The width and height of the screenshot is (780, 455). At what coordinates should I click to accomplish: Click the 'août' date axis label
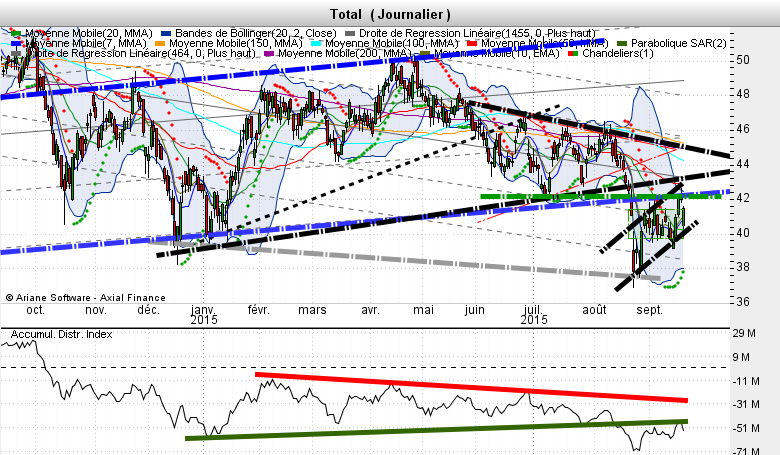(594, 310)
